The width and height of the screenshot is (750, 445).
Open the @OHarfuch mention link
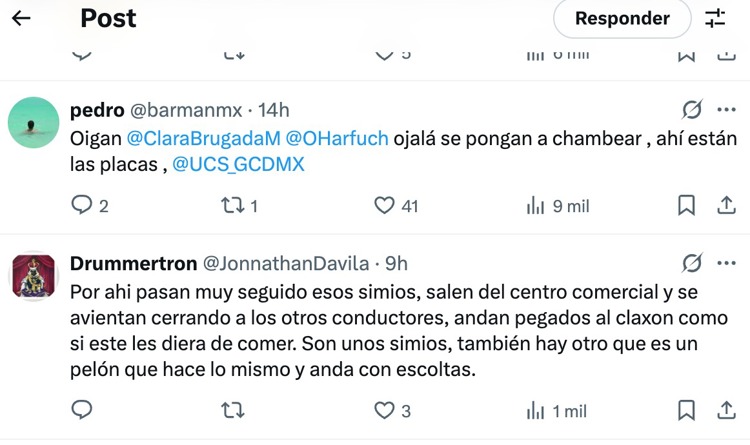337,137
